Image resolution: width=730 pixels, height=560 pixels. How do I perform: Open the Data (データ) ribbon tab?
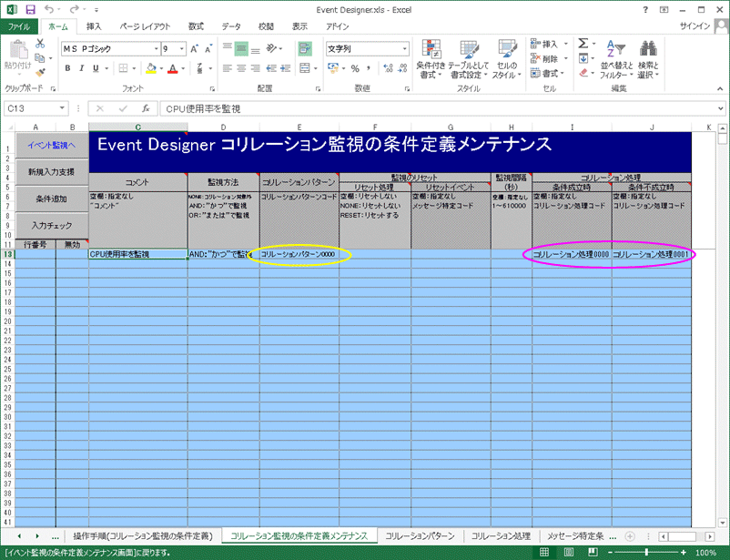[231, 26]
